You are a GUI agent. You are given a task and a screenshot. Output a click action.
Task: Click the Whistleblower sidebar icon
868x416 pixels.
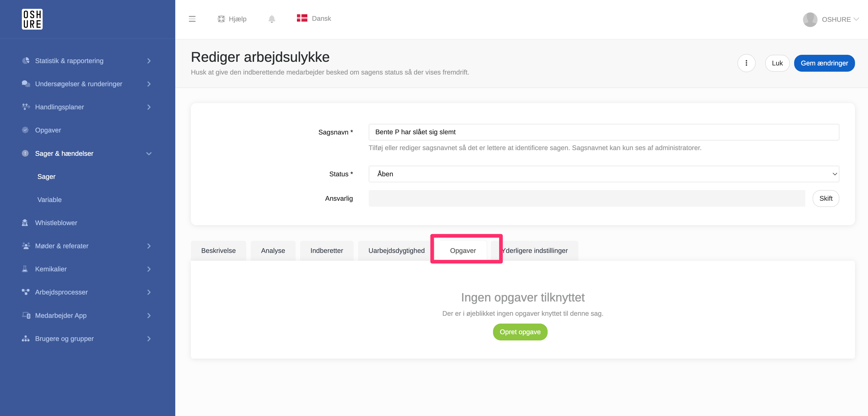(x=25, y=223)
